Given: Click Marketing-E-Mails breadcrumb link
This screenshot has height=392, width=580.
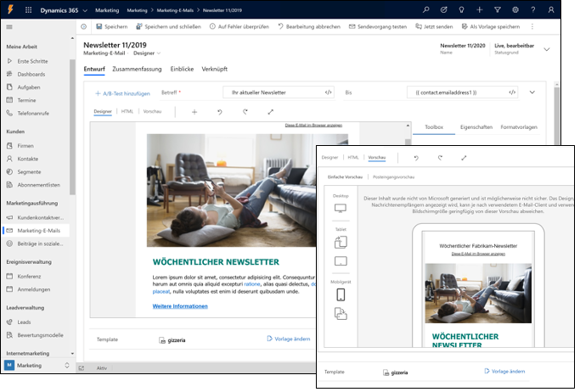Looking at the screenshot, I should point(175,10).
